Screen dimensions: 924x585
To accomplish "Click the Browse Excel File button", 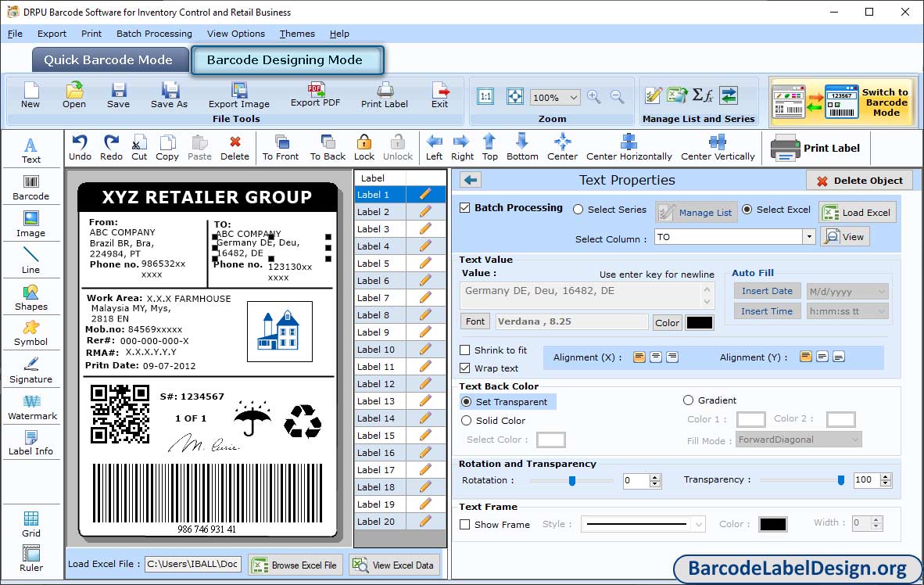I will (x=294, y=565).
